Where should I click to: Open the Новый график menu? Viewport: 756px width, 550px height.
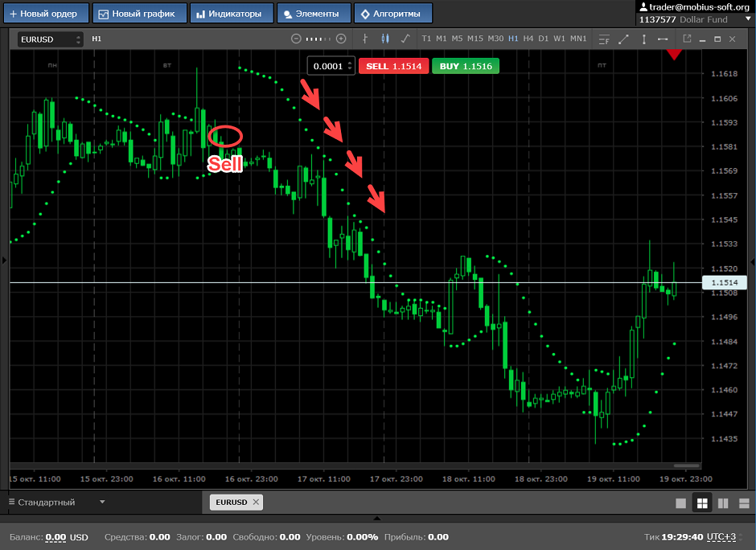tap(139, 14)
